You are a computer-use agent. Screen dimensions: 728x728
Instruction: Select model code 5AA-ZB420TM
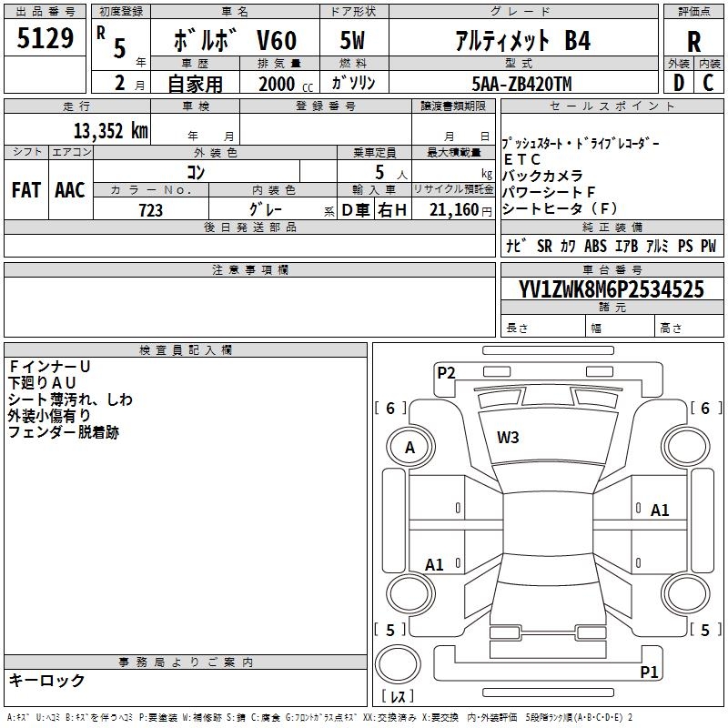521,84
